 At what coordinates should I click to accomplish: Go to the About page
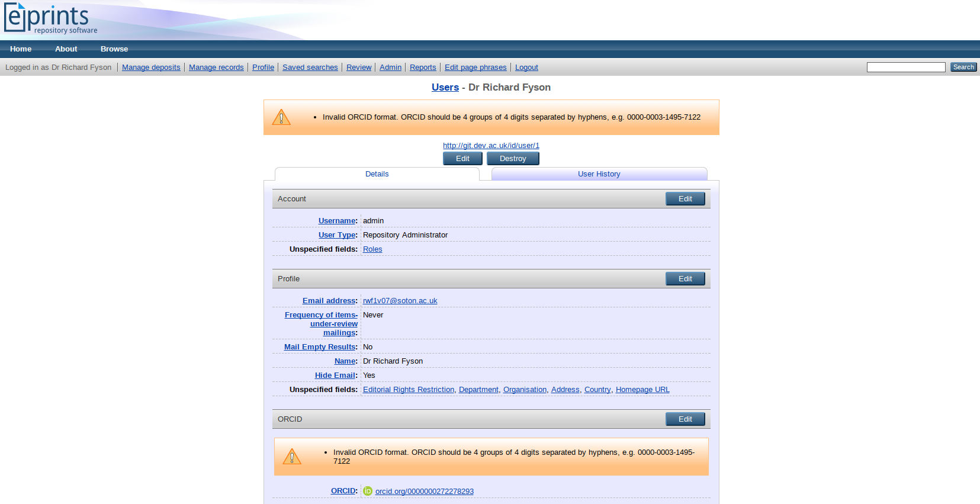click(66, 49)
